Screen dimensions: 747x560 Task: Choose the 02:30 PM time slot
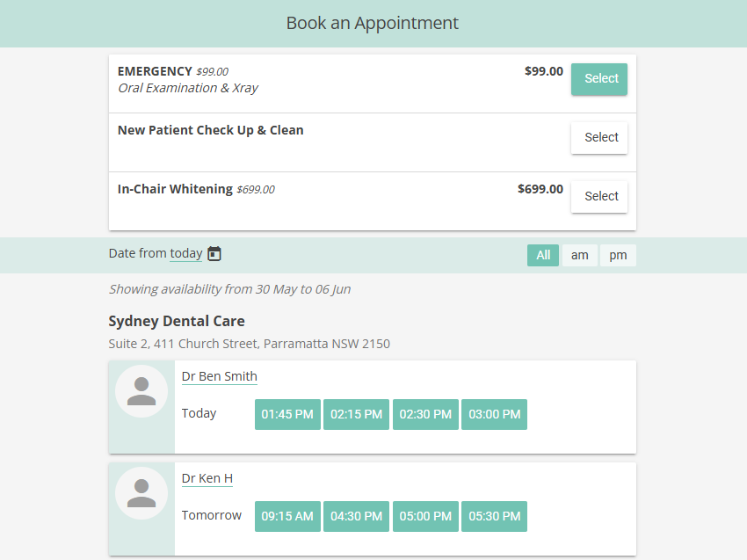pyautogui.click(x=425, y=413)
